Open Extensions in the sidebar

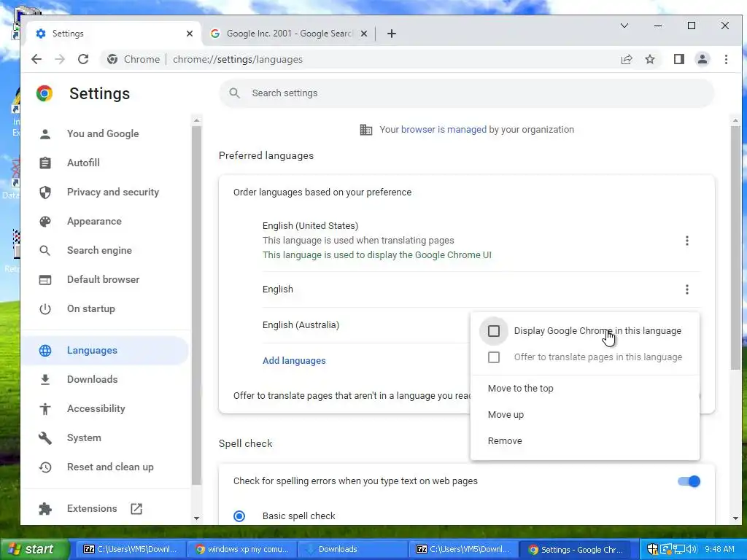coord(91,508)
